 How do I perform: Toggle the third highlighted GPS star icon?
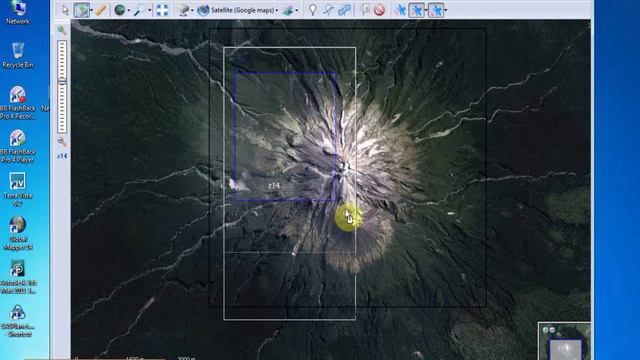[x=436, y=10]
